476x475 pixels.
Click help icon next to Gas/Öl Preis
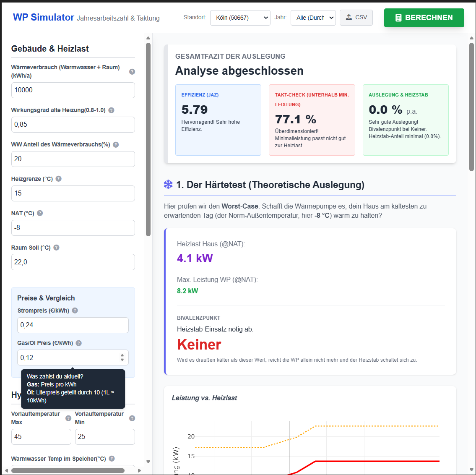click(x=79, y=343)
